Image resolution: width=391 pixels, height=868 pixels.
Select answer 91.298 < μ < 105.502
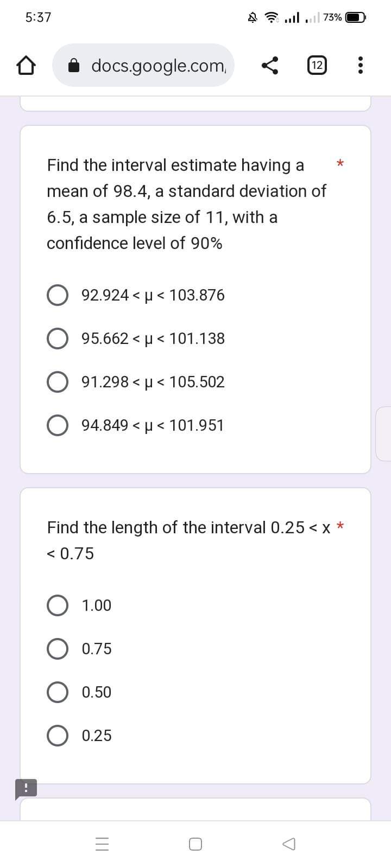[58, 382]
